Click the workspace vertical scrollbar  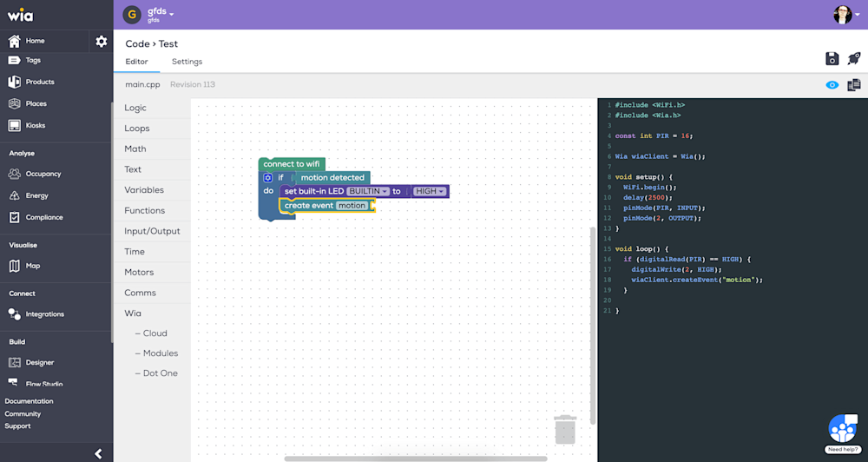592,326
